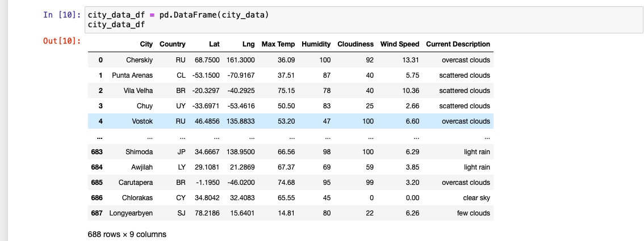Click the Out[10] prompt label
The height and width of the screenshot is (241, 644).
pos(62,41)
